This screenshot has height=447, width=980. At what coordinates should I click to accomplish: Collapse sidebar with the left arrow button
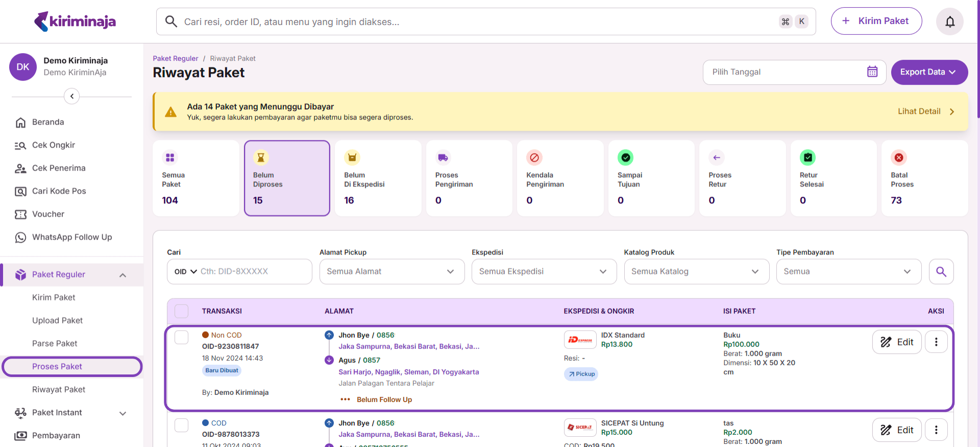coord(72,96)
